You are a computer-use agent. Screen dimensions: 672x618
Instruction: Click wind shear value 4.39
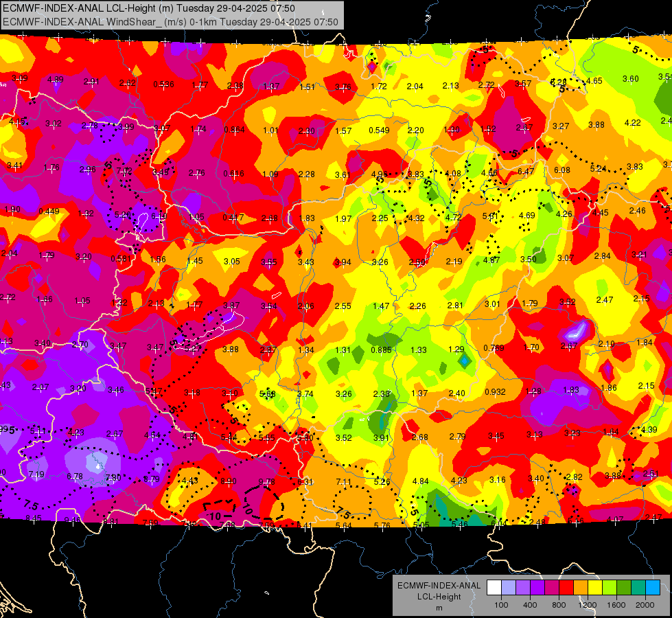click(x=649, y=429)
